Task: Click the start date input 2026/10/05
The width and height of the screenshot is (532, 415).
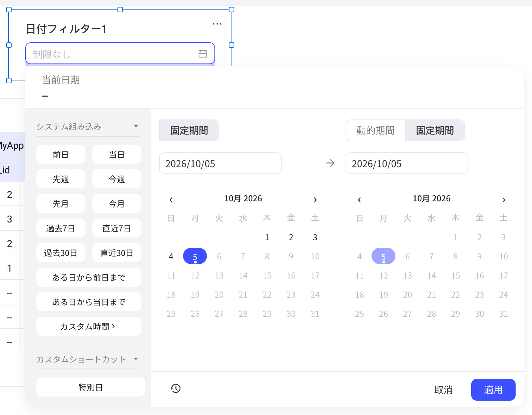Action: tap(221, 163)
